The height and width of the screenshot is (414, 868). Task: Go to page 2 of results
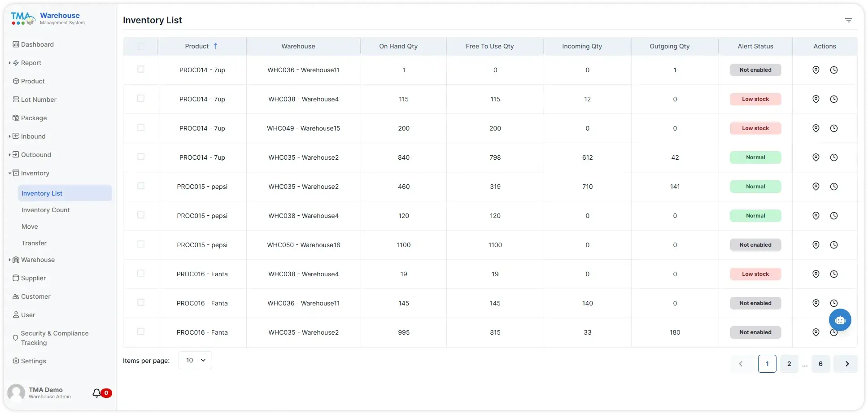pyautogui.click(x=789, y=364)
